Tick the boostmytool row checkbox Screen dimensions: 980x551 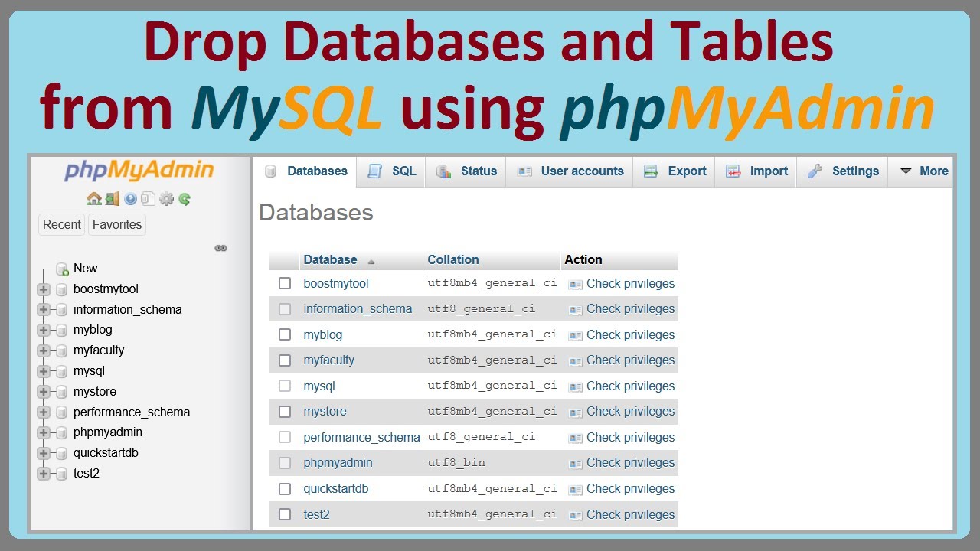coord(285,283)
